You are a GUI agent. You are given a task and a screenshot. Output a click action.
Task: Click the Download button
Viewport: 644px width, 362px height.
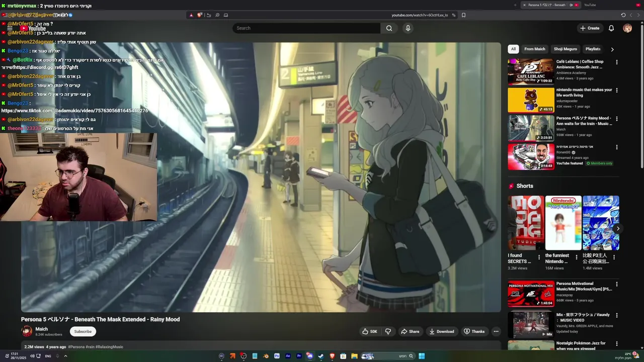click(x=441, y=331)
